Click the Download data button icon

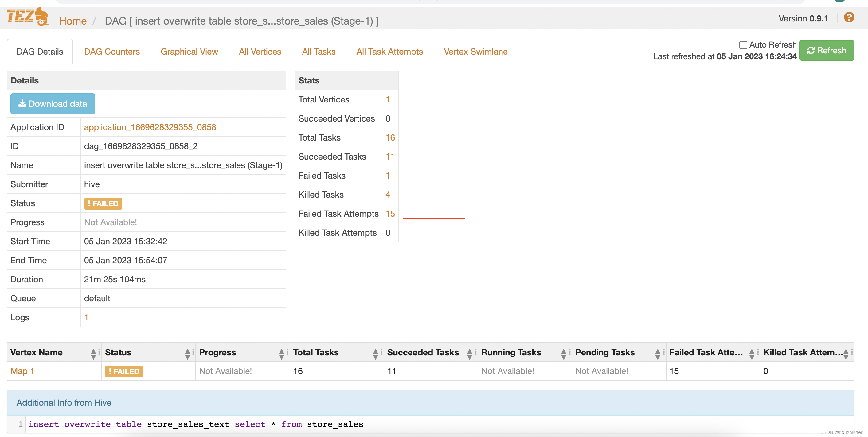tap(22, 103)
